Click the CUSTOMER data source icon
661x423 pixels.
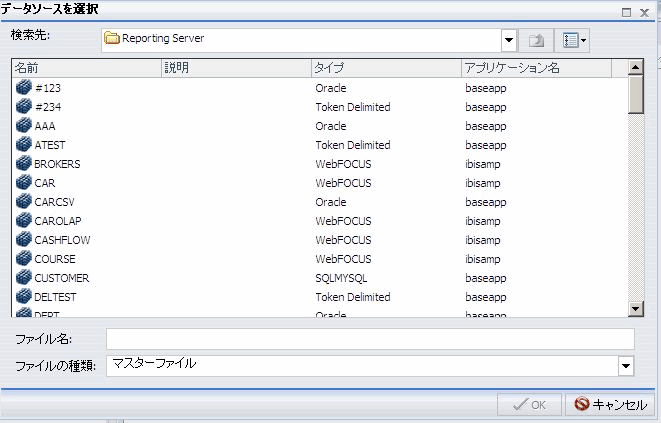tap(24, 278)
